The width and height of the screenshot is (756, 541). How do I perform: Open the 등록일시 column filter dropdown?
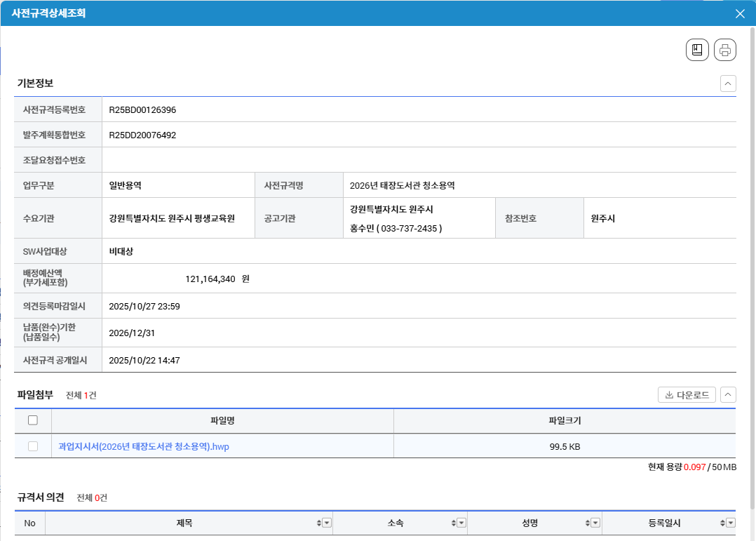(731, 523)
